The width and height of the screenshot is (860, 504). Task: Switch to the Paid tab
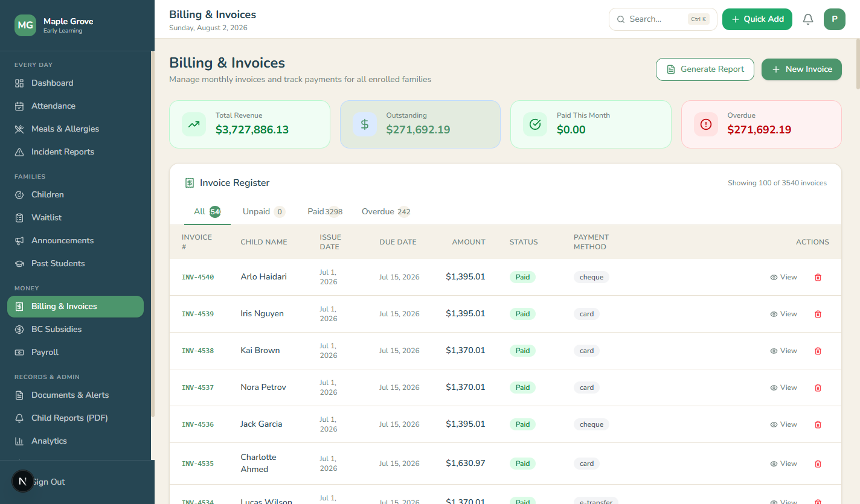pos(325,212)
